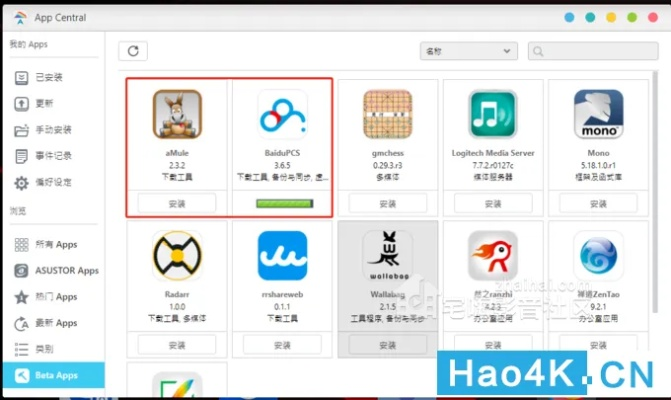Expand the 名称 sort dropdown
The height and width of the screenshot is (400, 671).
[469, 51]
